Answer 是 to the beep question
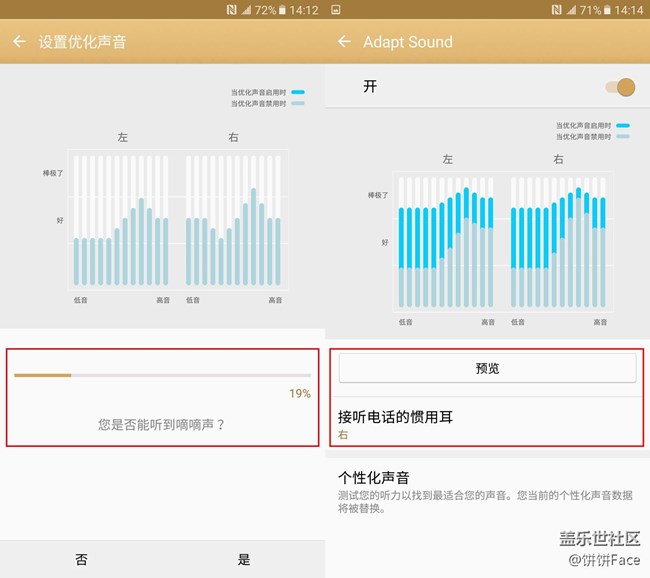 pos(244,560)
